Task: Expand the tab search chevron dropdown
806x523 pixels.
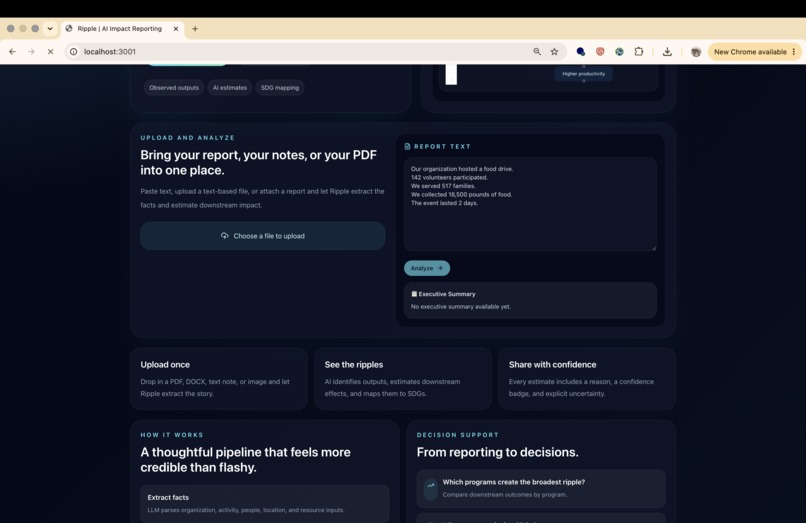Action: (50, 29)
